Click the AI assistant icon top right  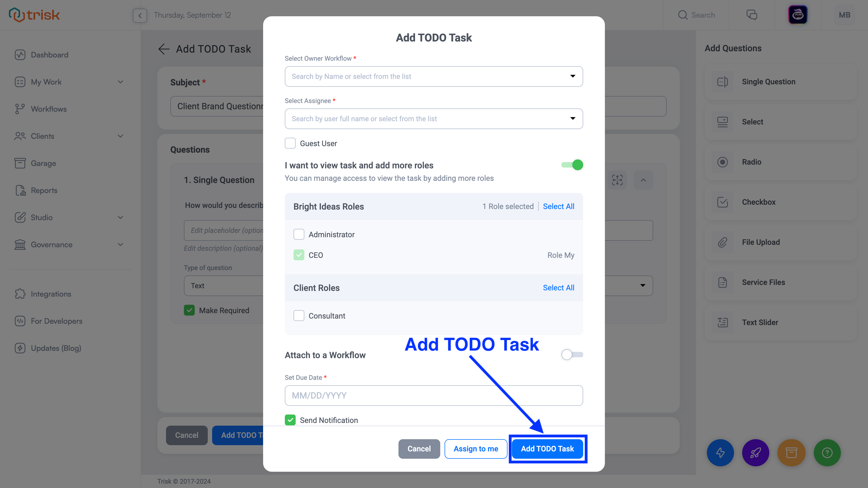pyautogui.click(x=798, y=15)
